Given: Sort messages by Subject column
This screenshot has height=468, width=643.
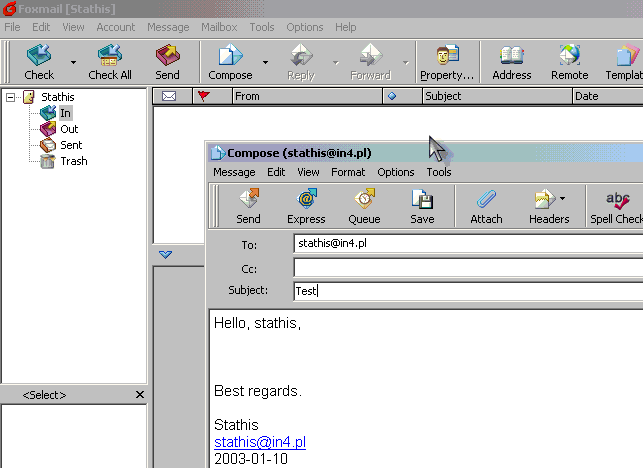Looking at the screenshot, I should tap(497, 96).
